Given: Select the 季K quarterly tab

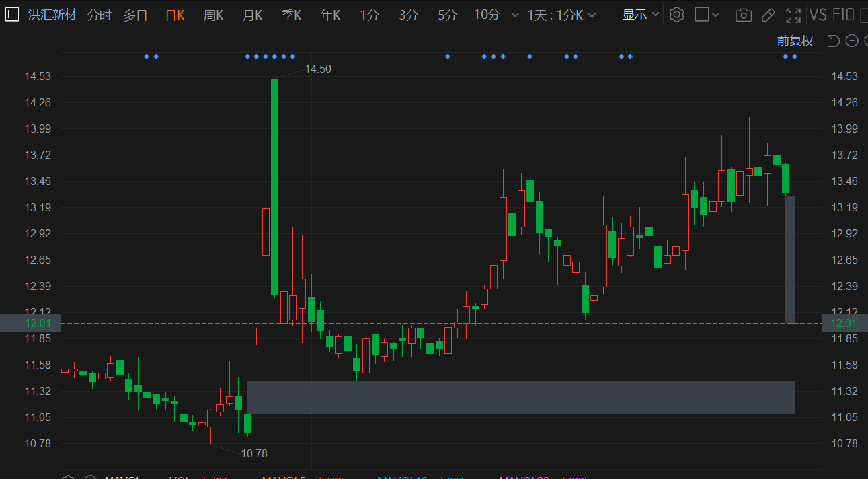Looking at the screenshot, I should (292, 15).
